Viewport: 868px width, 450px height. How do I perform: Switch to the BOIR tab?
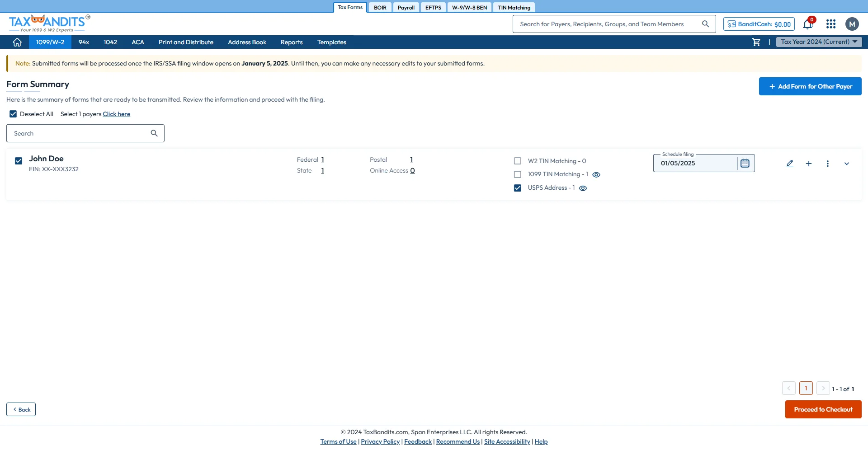coord(380,8)
